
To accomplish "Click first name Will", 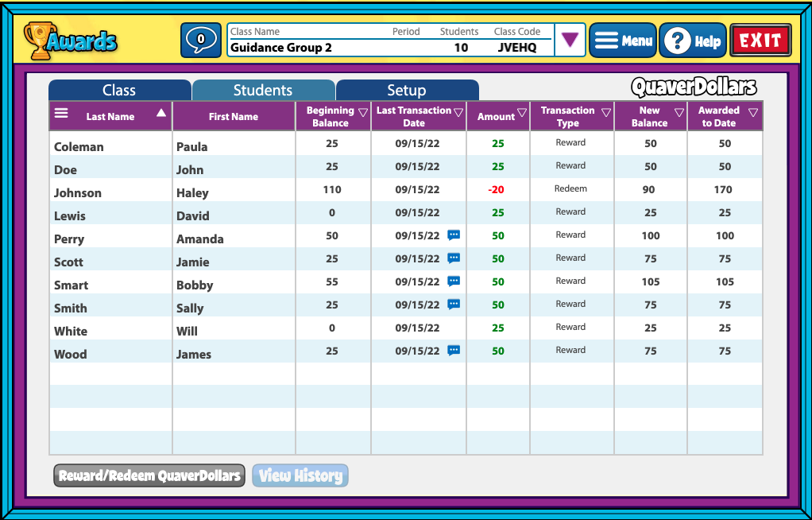I will (x=187, y=332).
